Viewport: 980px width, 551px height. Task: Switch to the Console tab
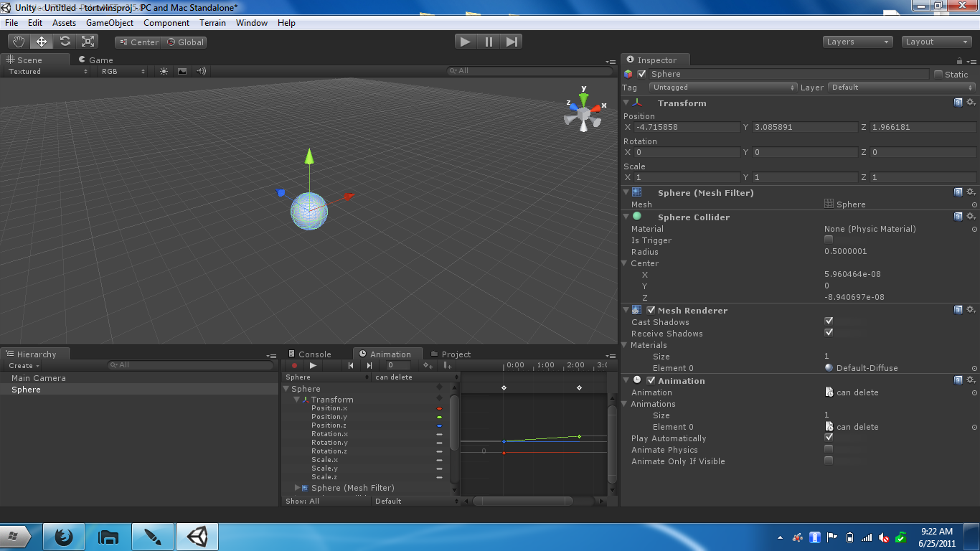(x=309, y=354)
